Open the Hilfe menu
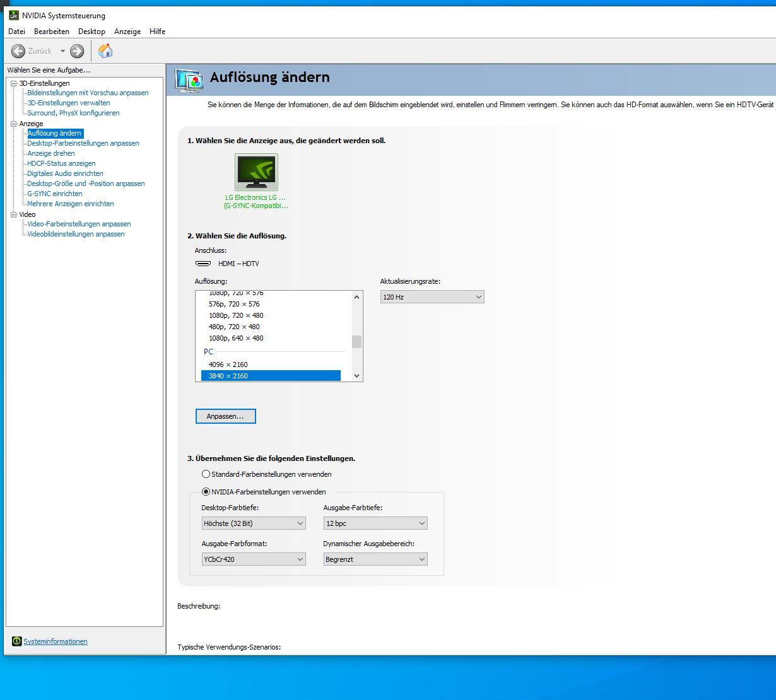Viewport: 776px width, 700px height. [158, 31]
